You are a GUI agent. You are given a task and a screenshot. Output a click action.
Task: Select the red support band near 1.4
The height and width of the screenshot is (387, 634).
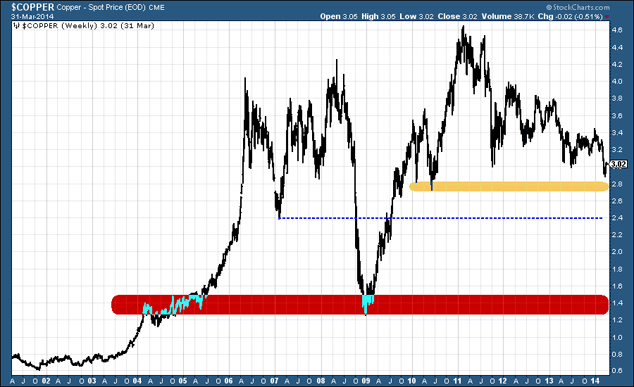click(x=360, y=305)
